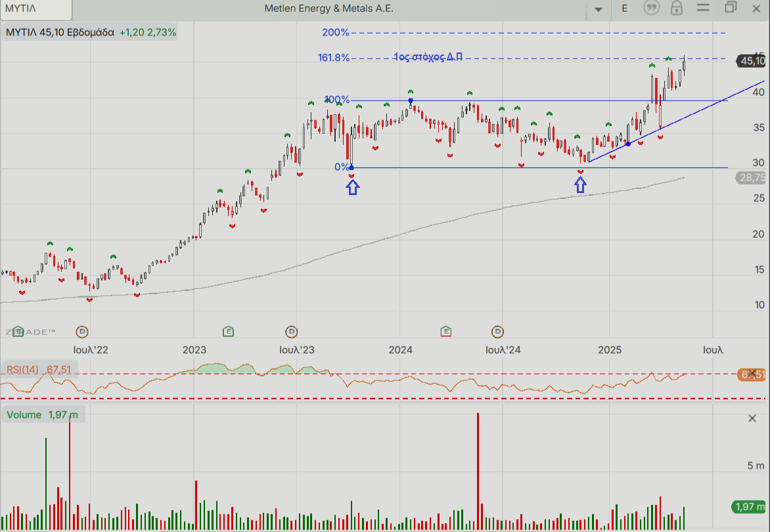Close the RSI indicator panel
Viewport: 770px width, 532px height.
tap(752, 374)
